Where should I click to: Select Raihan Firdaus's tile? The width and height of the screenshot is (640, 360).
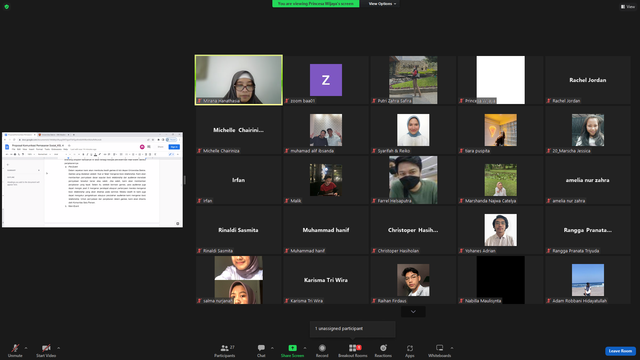[x=413, y=280]
